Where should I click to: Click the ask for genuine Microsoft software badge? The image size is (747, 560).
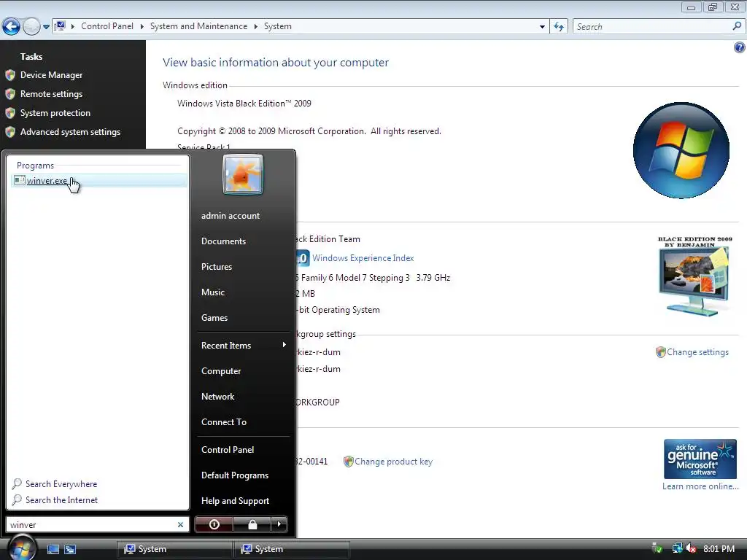[x=700, y=459]
